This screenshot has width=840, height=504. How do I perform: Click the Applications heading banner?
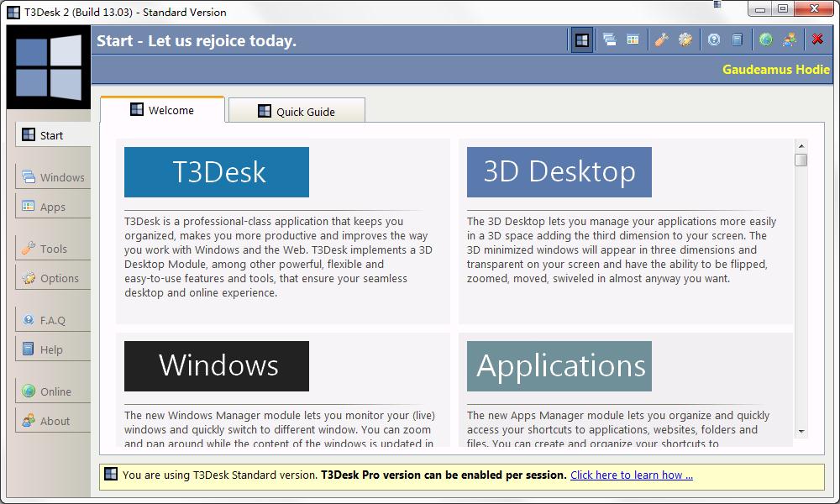[x=559, y=365]
